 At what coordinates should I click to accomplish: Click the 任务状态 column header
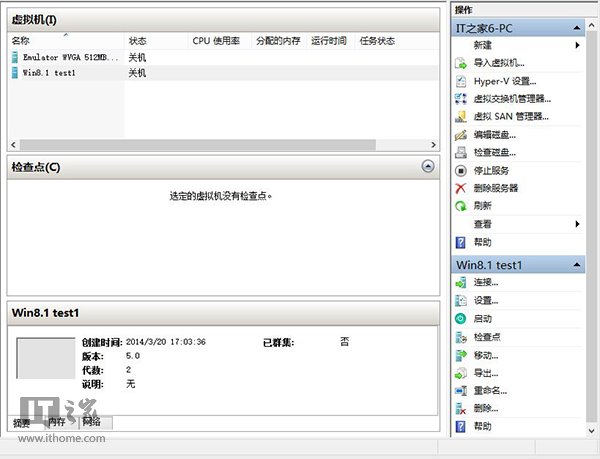(377, 41)
